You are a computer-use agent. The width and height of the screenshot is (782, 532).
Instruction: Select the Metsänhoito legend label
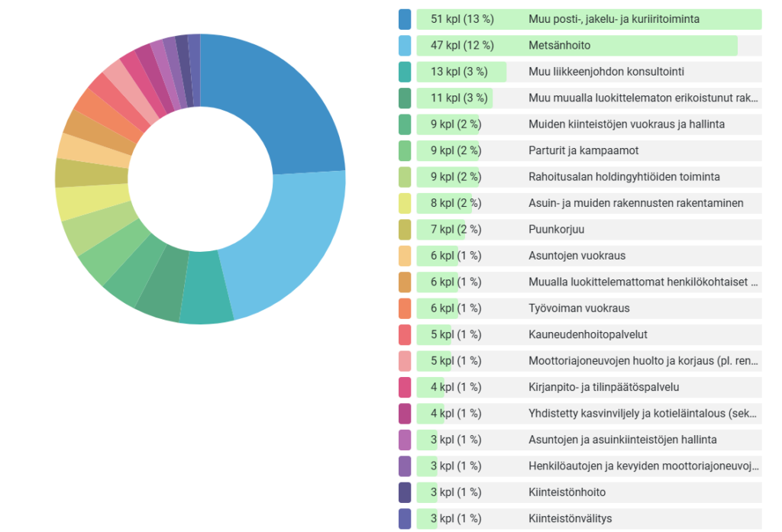559,46
